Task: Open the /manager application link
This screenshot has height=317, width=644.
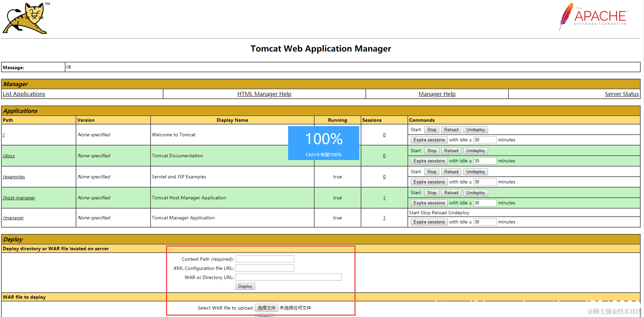Action: (x=13, y=218)
